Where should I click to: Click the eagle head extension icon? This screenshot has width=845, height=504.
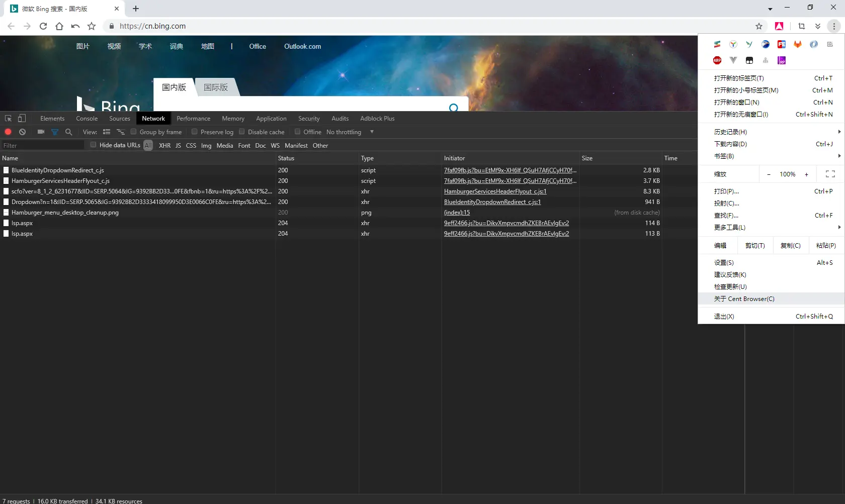click(766, 44)
